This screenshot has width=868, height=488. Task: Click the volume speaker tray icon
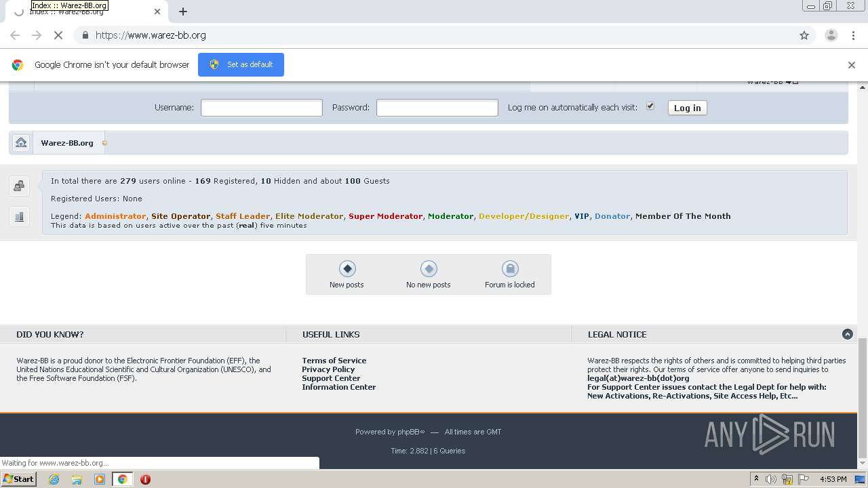[771, 479]
